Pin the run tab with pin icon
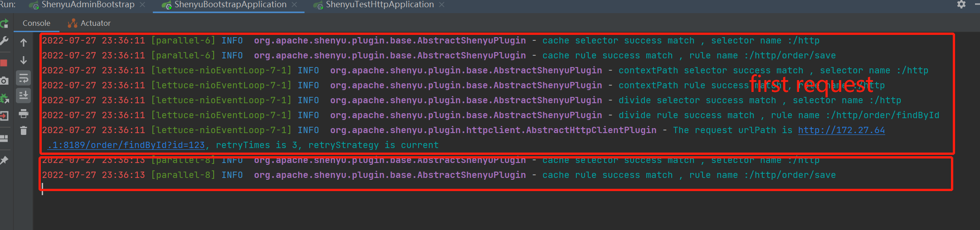980x230 pixels. tap(4, 160)
